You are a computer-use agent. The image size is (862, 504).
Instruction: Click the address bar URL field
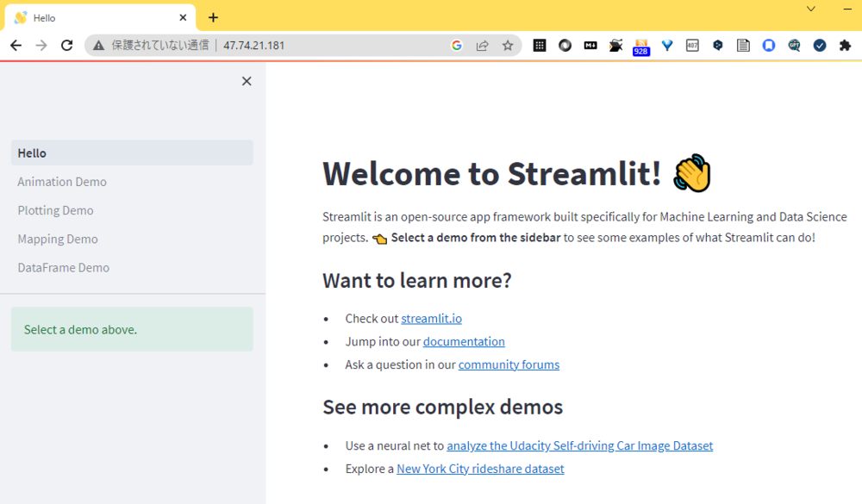(x=328, y=46)
